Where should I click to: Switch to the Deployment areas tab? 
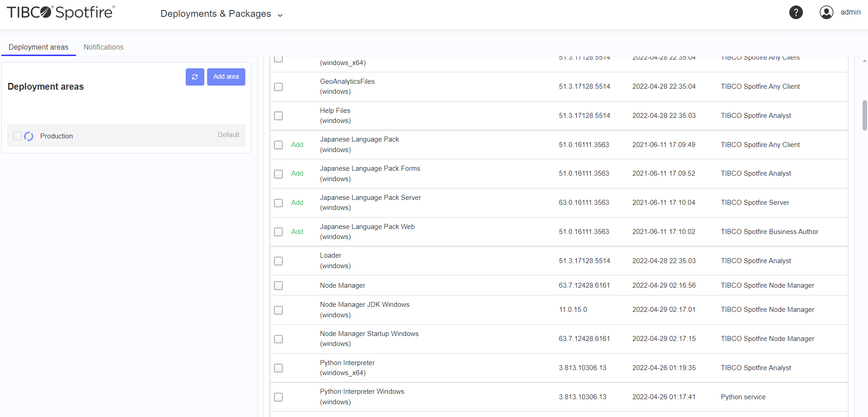pyautogui.click(x=39, y=47)
